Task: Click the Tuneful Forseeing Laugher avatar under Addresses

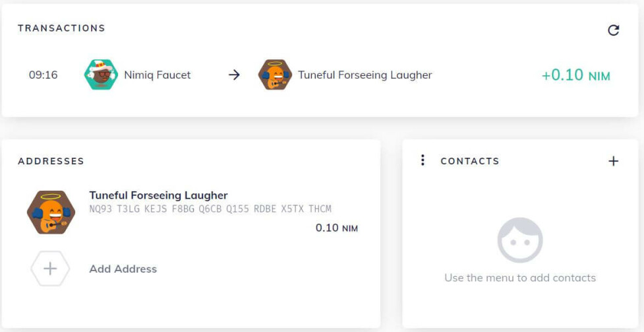Action: pos(51,213)
